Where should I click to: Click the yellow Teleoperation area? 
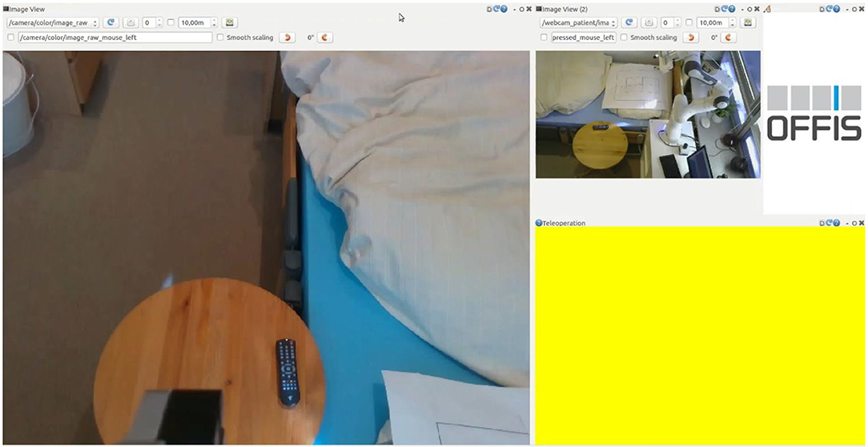[x=700, y=335]
